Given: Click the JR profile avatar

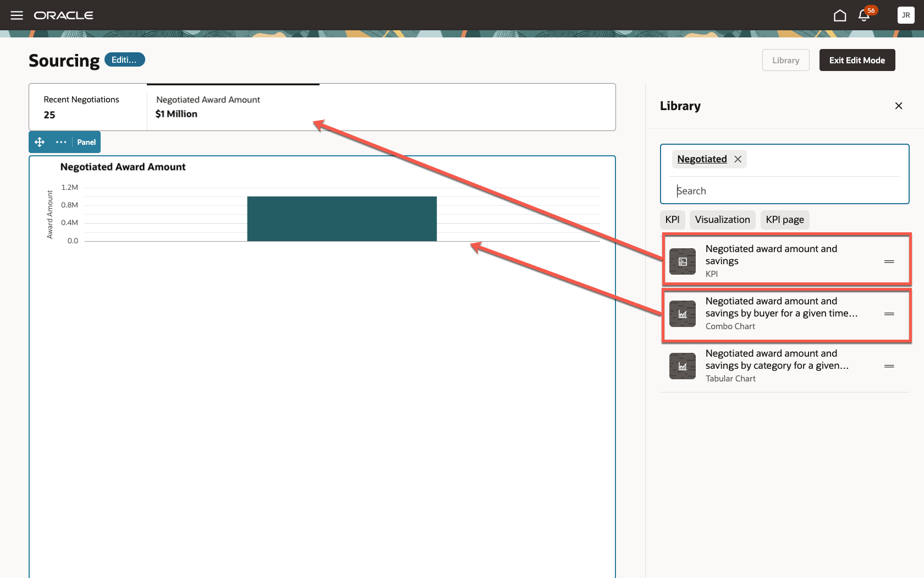Looking at the screenshot, I should click(905, 15).
